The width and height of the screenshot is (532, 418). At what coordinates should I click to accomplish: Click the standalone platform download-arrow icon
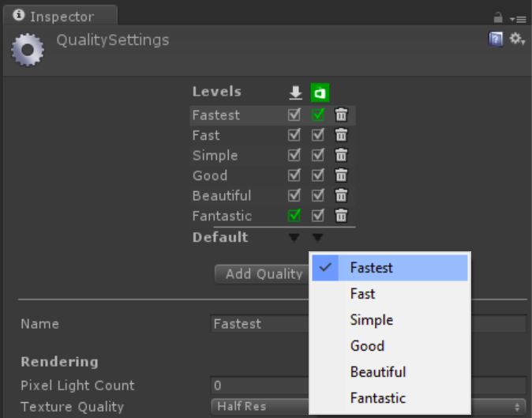coord(295,92)
